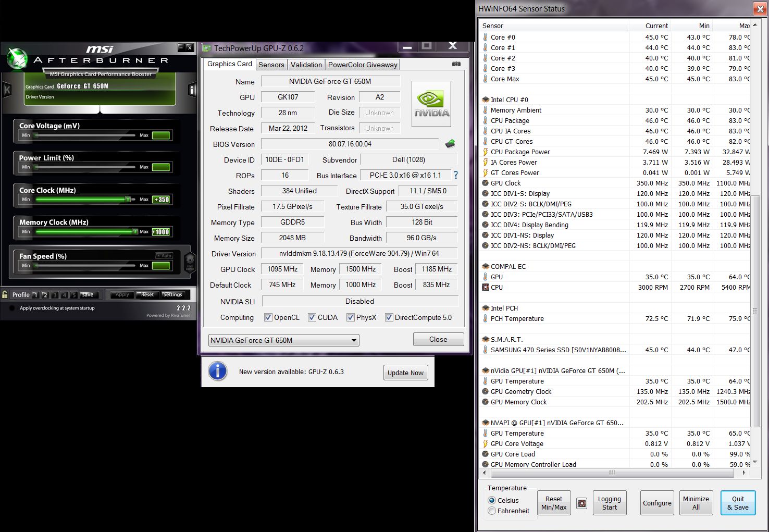Click the Afterburner Reset button
The height and width of the screenshot is (532, 769).
pyautogui.click(x=147, y=295)
